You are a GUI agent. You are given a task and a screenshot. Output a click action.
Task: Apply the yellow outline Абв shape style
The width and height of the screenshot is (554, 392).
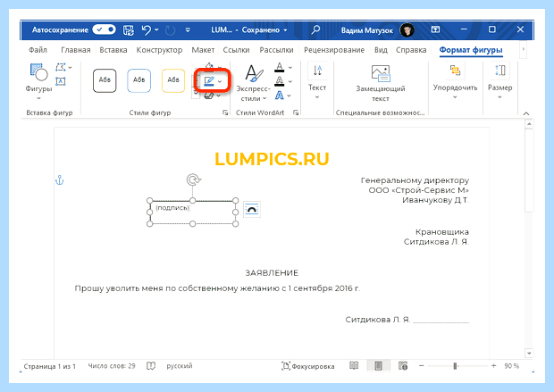tap(173, 80)
